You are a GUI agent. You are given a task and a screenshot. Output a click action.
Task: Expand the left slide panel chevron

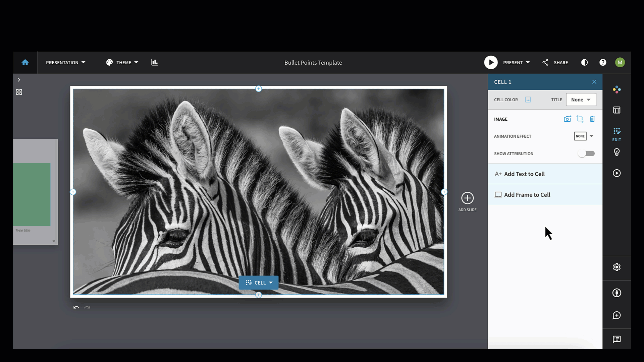tap(19, 80)
